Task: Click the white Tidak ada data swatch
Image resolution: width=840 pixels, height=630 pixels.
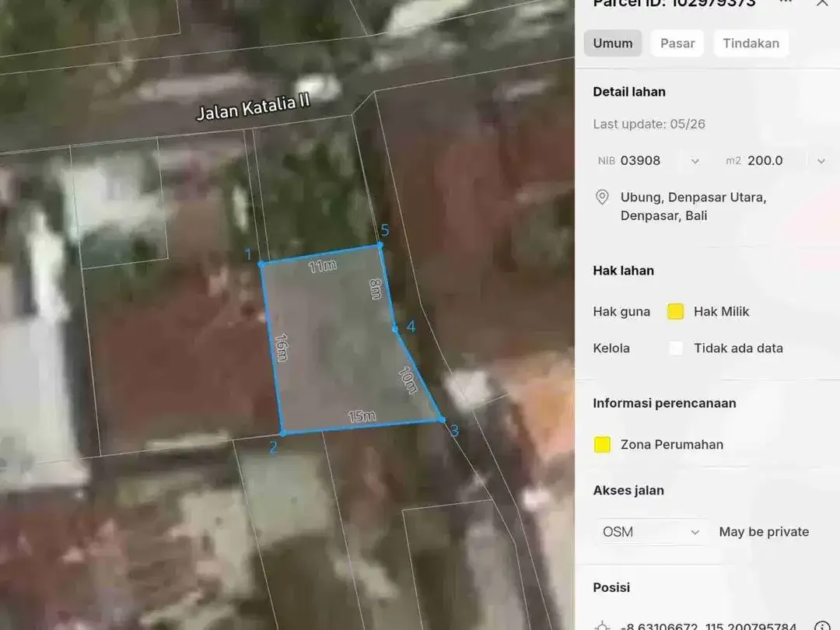Action: point(676,348)
